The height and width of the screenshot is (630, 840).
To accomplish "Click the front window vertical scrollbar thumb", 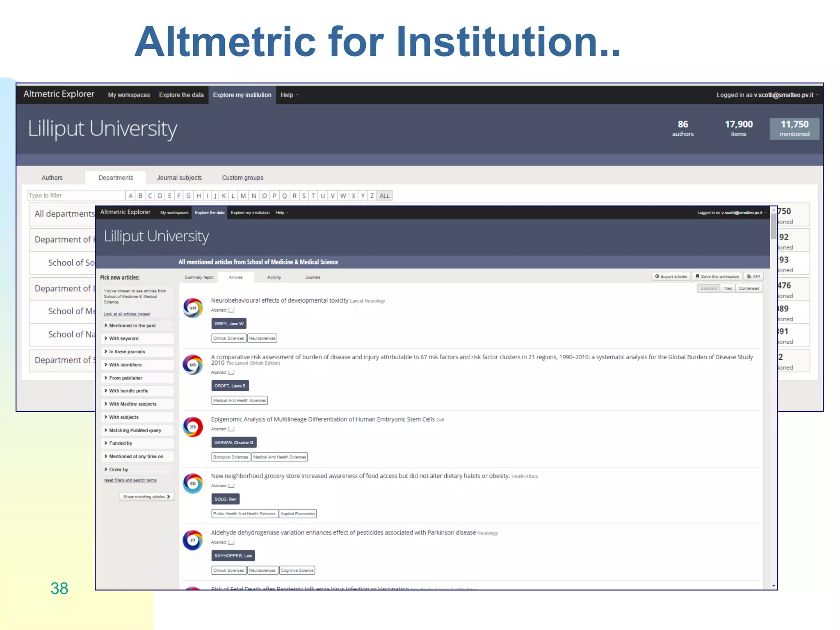I will pos(774,226).
